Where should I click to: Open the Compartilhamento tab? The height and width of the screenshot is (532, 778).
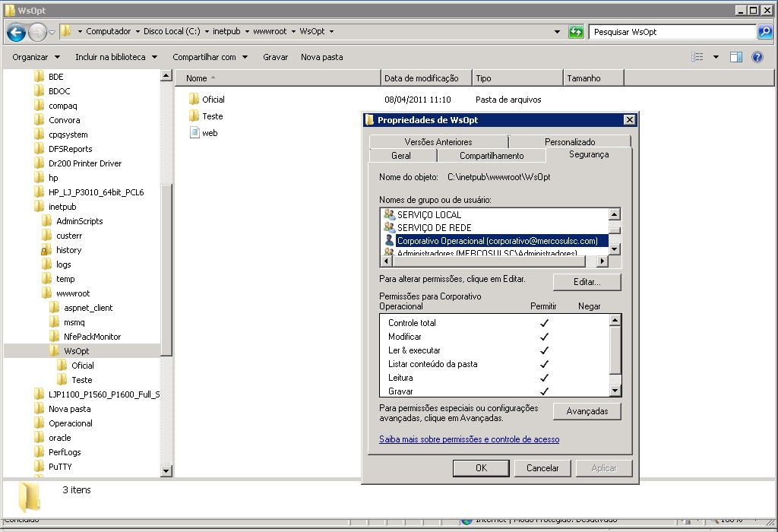tap(491, 156)
